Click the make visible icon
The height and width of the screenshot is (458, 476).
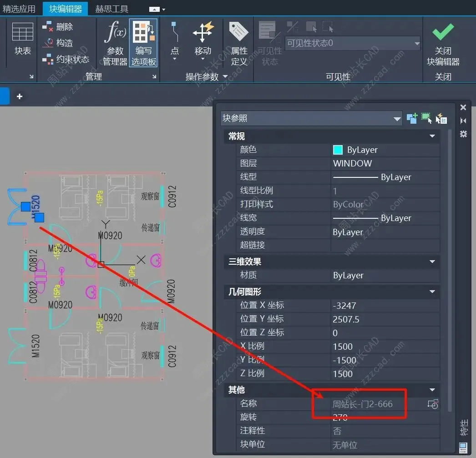(311, 27)
